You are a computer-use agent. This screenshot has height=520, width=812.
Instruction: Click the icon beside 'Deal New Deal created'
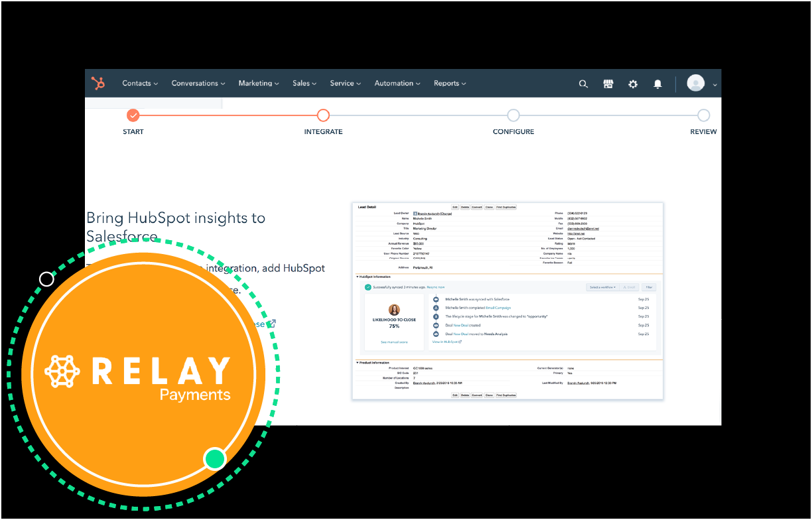[x=436, y=325]
